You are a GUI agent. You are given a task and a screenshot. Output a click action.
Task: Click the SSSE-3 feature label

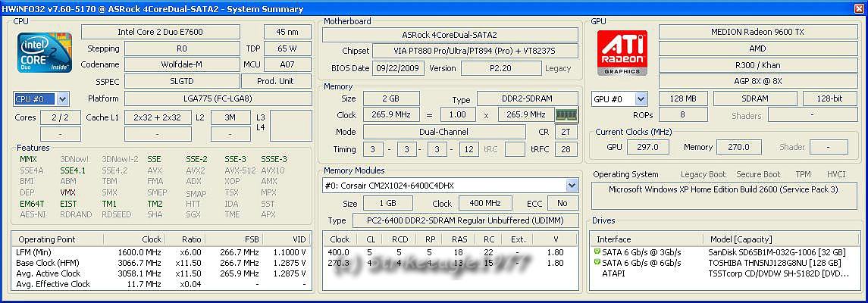274,159
